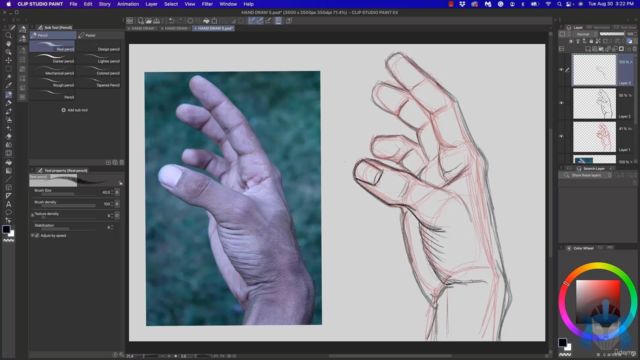
Task: Toggle the Adjust by speed checkbox
Action: (37, 236)
